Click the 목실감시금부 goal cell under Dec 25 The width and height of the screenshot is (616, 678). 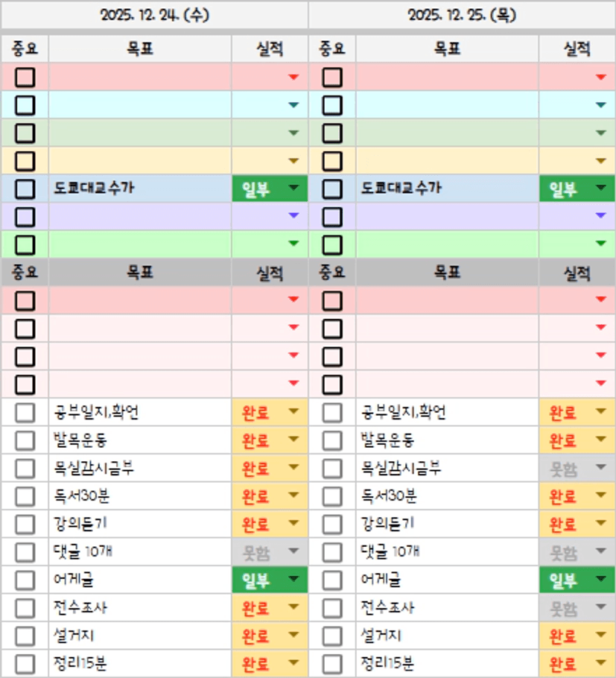pos(447,468)
